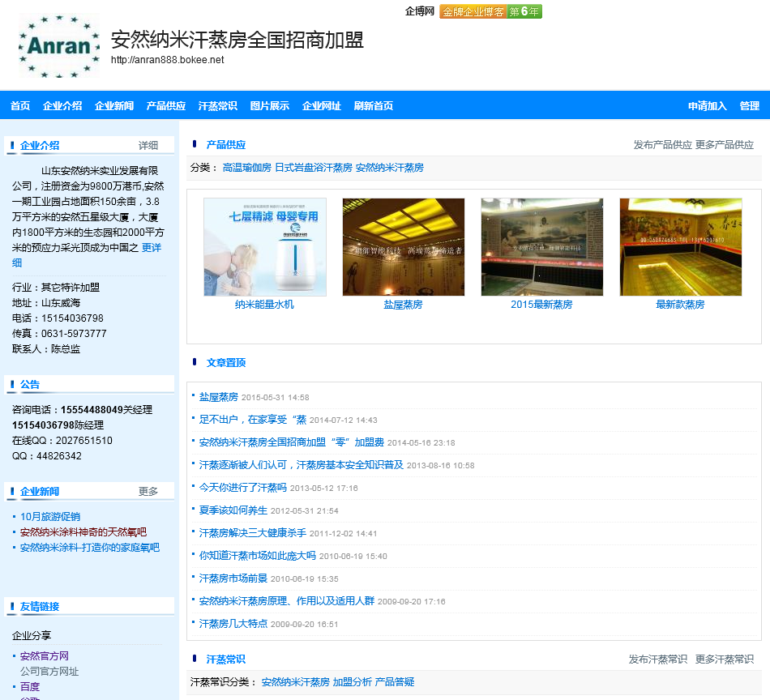Open article 夏季该如何养生
This screenshot has height=700, width=770.
point(233,510)
